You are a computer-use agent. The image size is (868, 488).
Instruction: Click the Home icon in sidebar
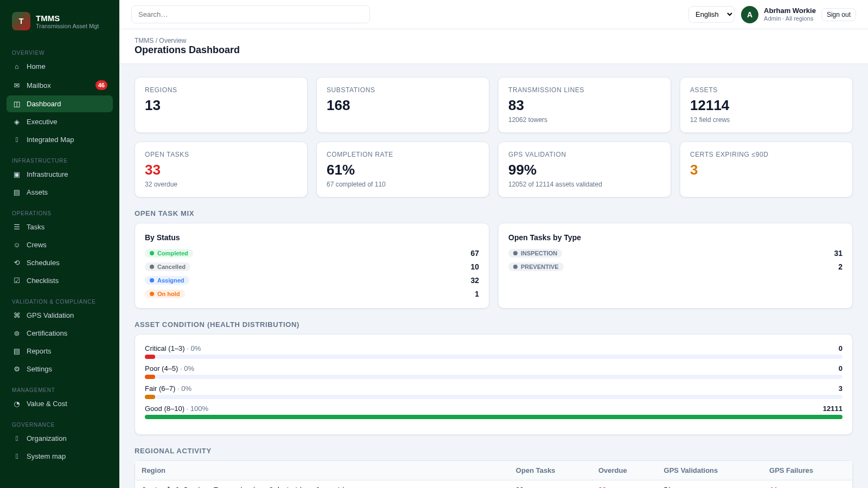pos(17,67)
